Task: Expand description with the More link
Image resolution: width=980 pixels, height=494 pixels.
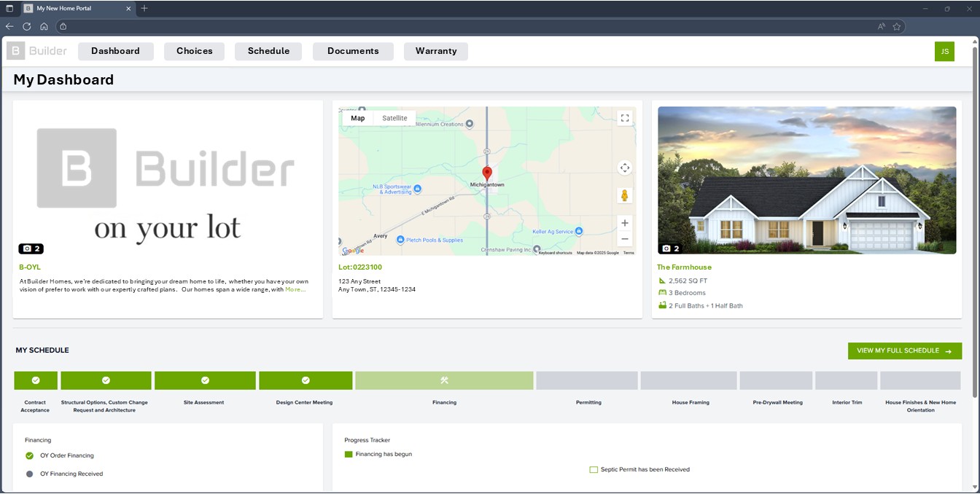Action: click(295, 289)
